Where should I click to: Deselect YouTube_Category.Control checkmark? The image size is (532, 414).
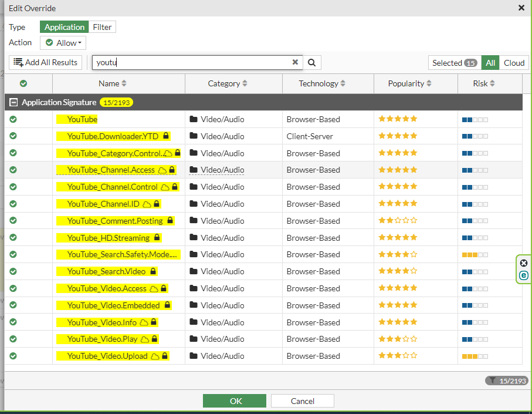13,153
